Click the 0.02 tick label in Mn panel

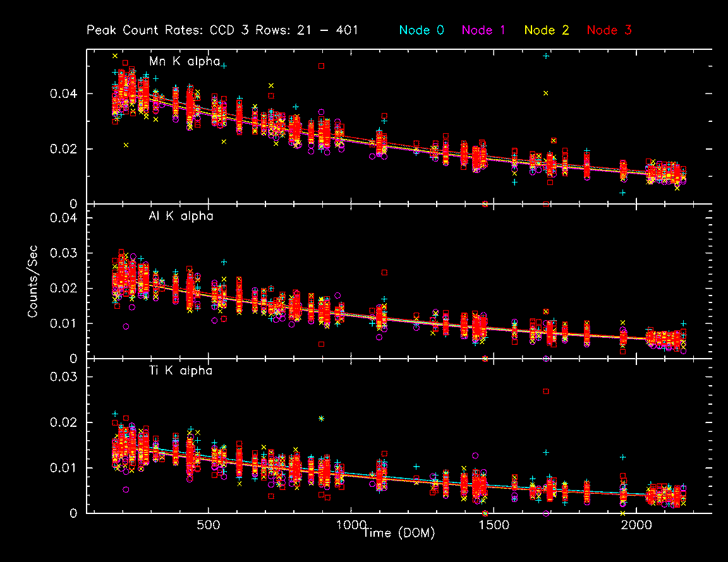click(x=65, y=149)
